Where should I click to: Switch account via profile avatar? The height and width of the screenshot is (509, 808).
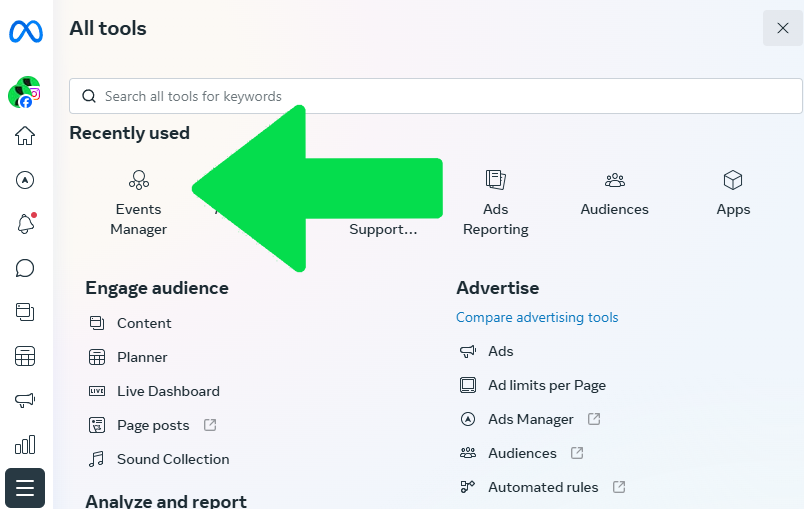point(24,92)
